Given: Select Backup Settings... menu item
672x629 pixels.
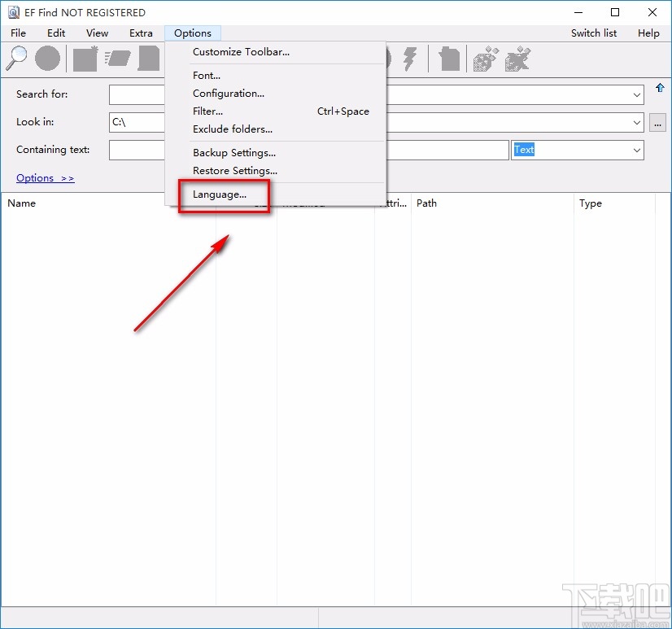Looking at the screenshot, I should pyautogui.click(x=275, y=153).
